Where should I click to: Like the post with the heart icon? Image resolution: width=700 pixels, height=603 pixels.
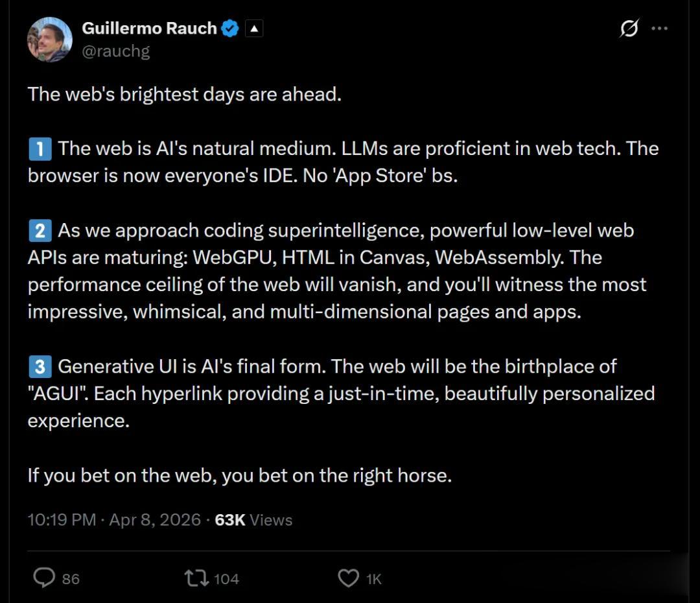pyautogui.click(x=349, y=578)
